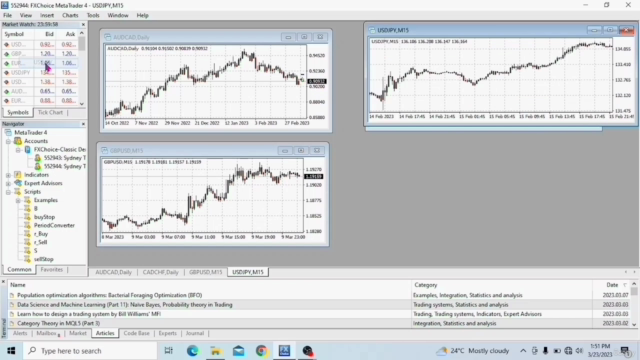Switch to Navigator Favorites tab
This screenshot has width=640, height=360.
[51, 270]
